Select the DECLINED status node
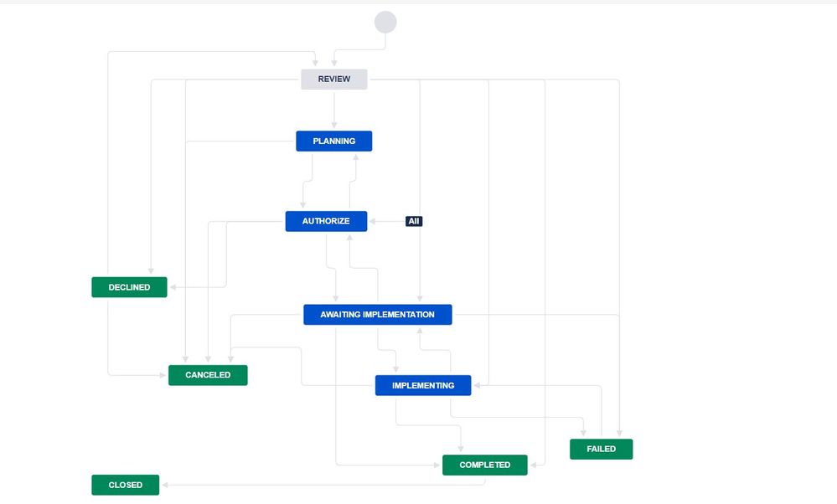The height and width of the screenshot is (504, 837). tap(129, 287)
